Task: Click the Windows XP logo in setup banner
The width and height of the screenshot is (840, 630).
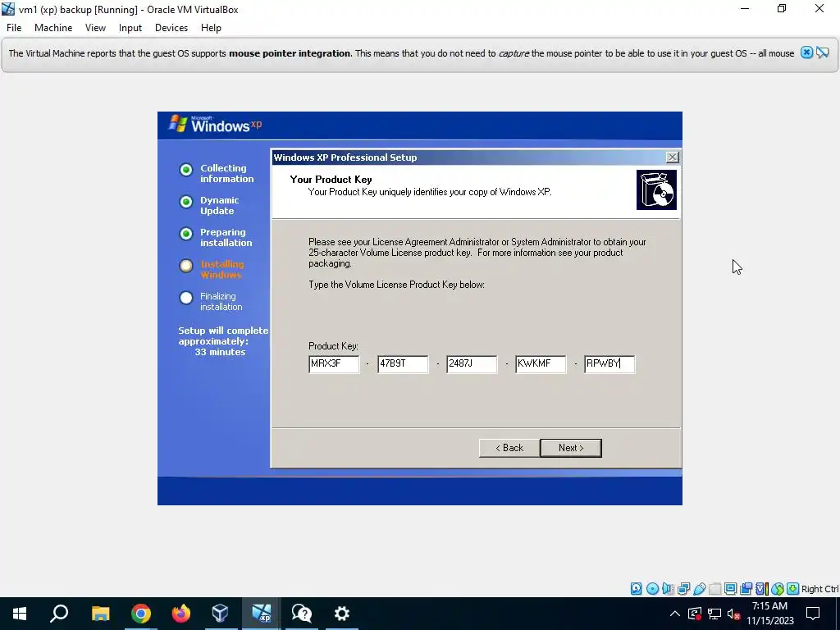Action: point(216,125)
